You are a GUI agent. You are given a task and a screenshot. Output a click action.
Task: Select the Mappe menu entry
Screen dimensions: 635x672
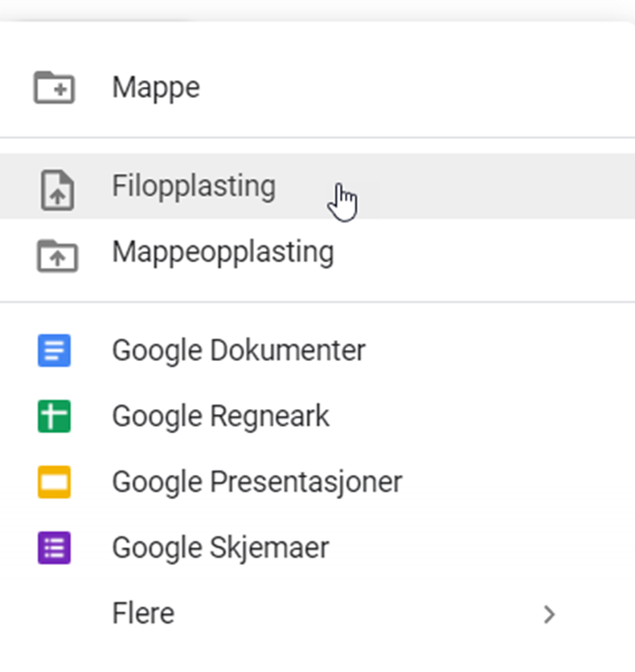[317, 88]
